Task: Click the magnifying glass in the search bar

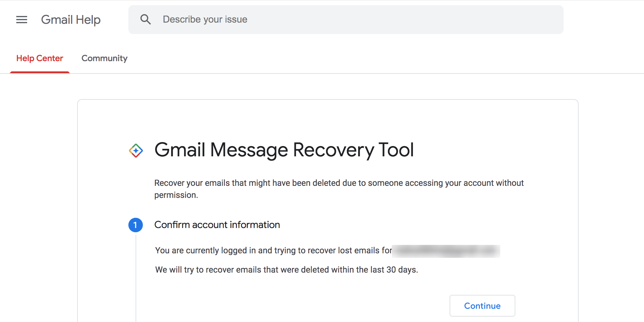Action: [146, 19]
